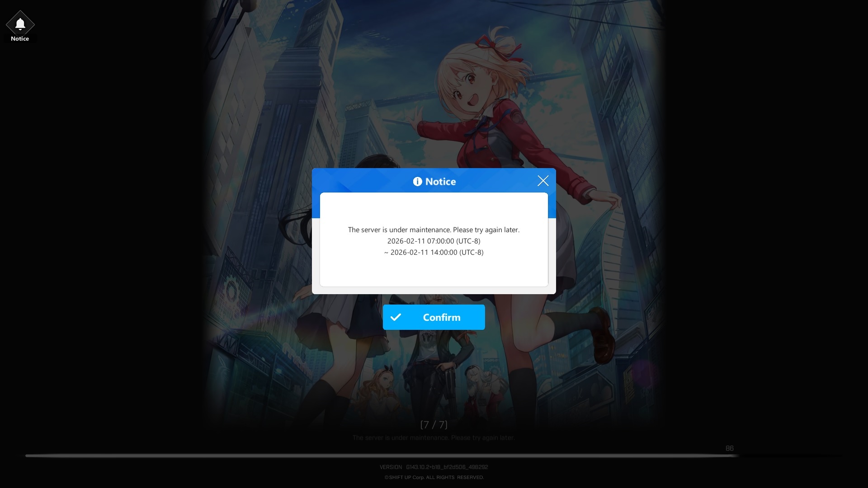Open the Notice bell icon
The width and height of the screenshot is (868, 488).
[20, 23]
